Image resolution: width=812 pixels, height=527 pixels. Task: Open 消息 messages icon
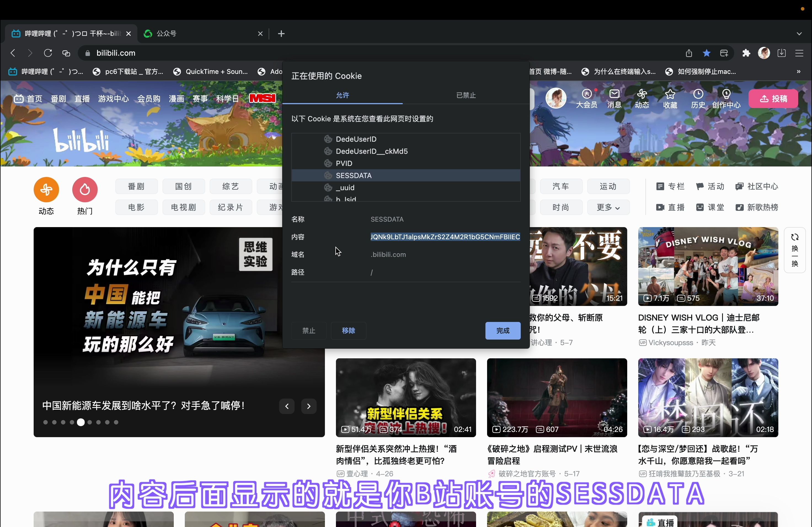[x=615, y=98]
